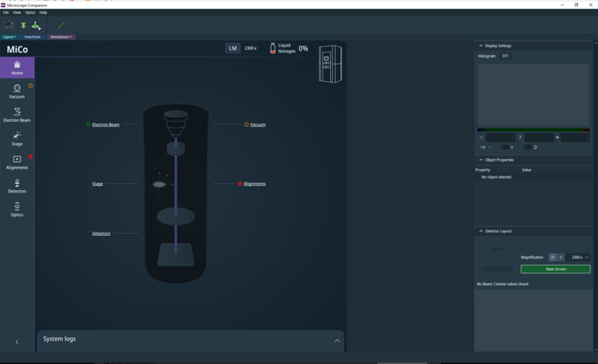
Task: Click the 2300 x magnification header text
Action: point(251,49)
